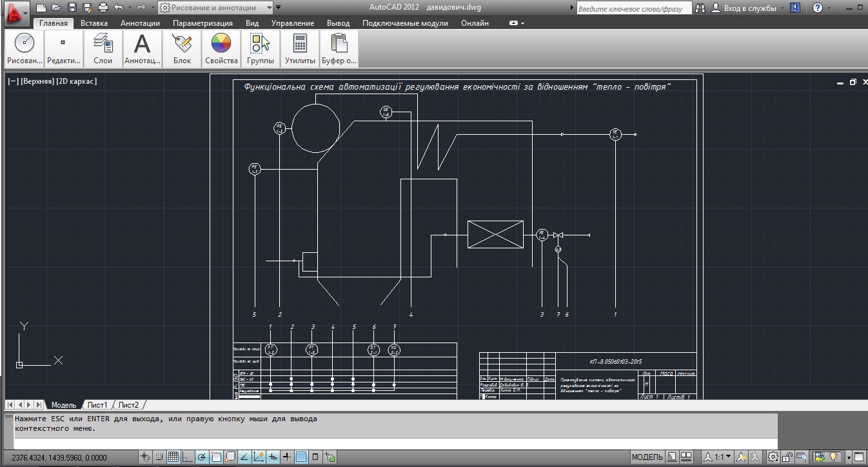Open the Undo history dropdown arrow
The height and width of the screenshot is (467, 868).
pyautogui.click(x=128, y=8)
